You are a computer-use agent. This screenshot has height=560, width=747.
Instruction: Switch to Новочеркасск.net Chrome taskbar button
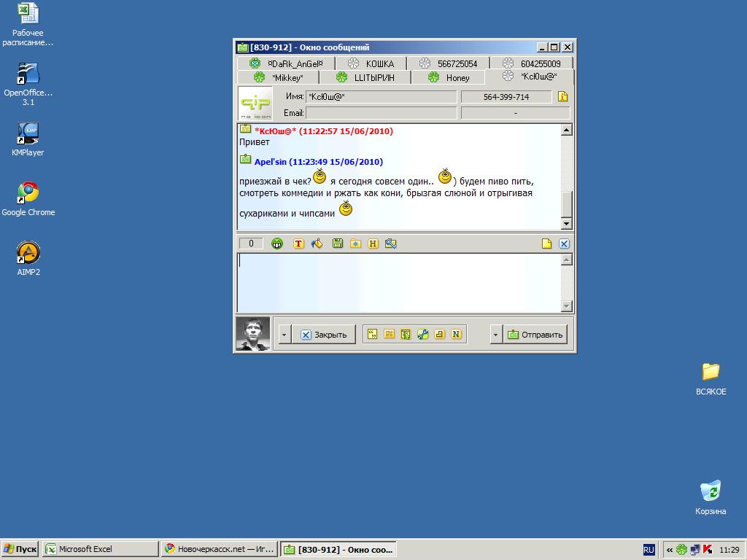tap(219, 549)
